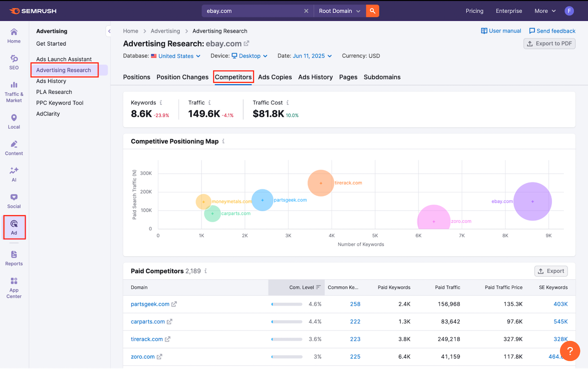The image size is (588, 369).
Task: Switch to the Ads Copies tab
Action: coord(275,77)
